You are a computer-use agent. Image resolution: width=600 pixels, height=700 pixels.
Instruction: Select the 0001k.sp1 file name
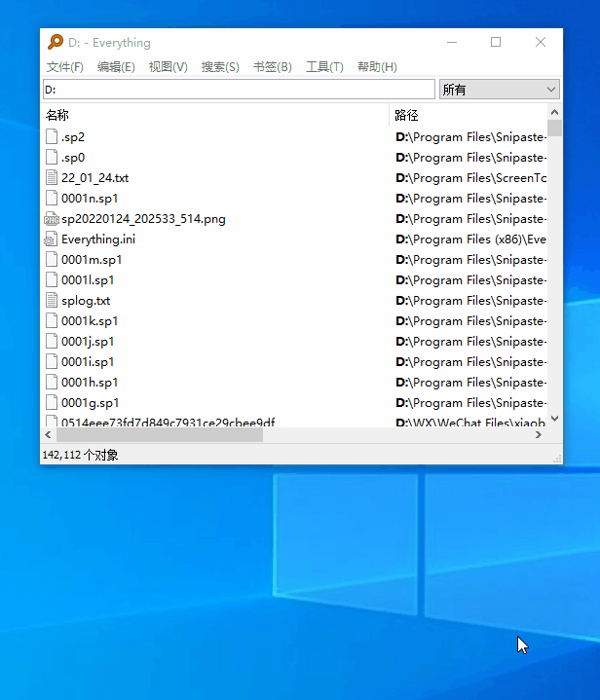pos(90,321)
